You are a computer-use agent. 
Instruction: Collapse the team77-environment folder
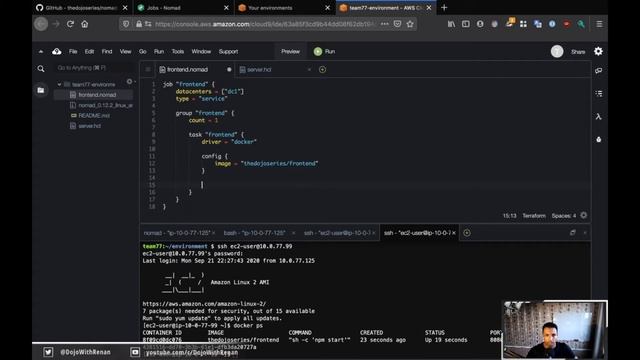[59, 84]
